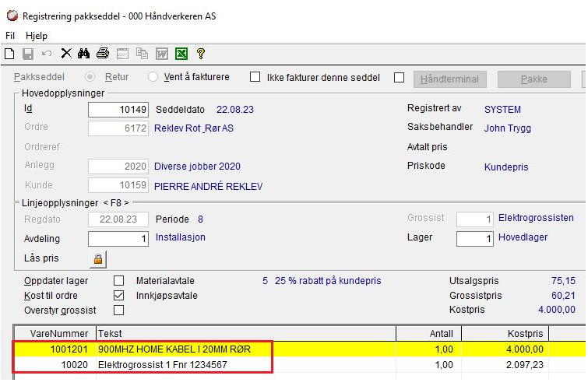Image resolution: width=588 pixels, height=386 pixels.
Task: Click the Regdato field showing 22.08.23
Action: pyautogui.click(x=118, y=219)
